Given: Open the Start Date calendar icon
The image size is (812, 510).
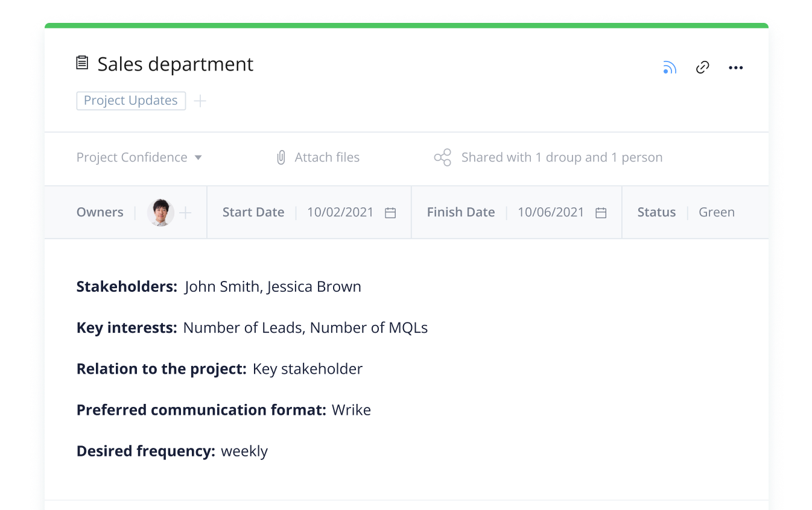Looking at the screenshot, I should point(390,213).
